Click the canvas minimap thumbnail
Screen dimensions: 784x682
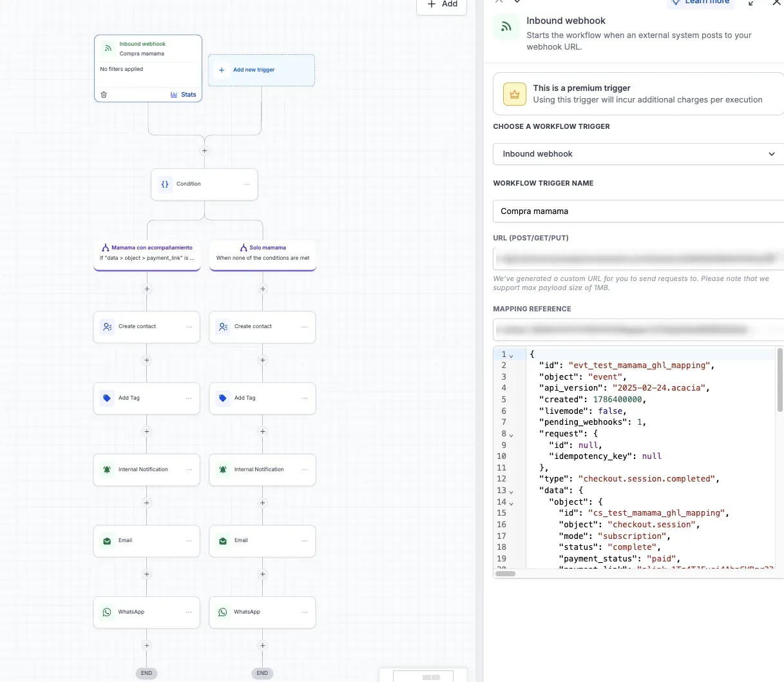tap(423, 676)
